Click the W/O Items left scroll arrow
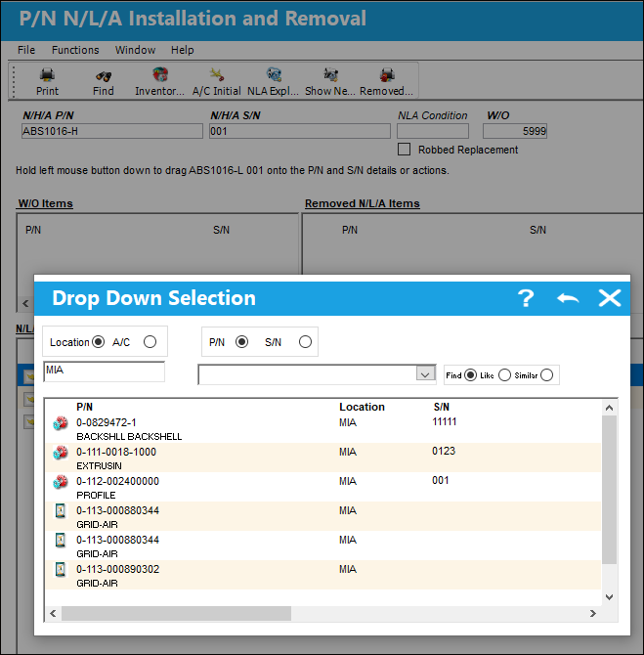Screen dimensions: 644x655 coord(25,303)
